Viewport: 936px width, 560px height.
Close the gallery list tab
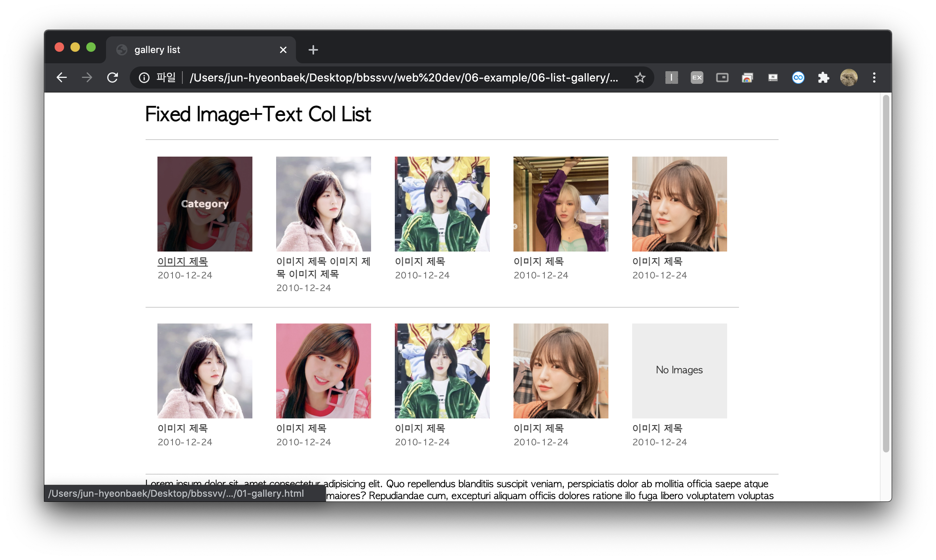tap(283, 50)
